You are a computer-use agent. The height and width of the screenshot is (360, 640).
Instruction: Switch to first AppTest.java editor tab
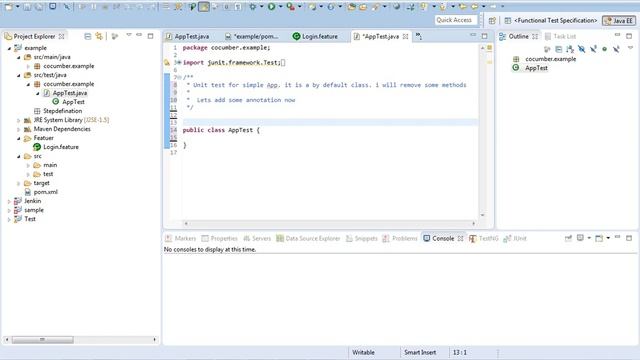[188, 36]
